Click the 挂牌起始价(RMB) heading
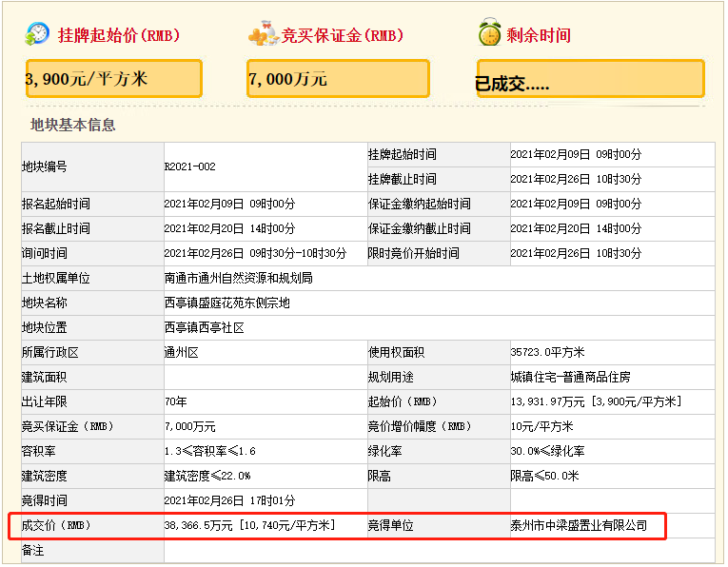Screen dimensions: 728x567 point(118,35)
